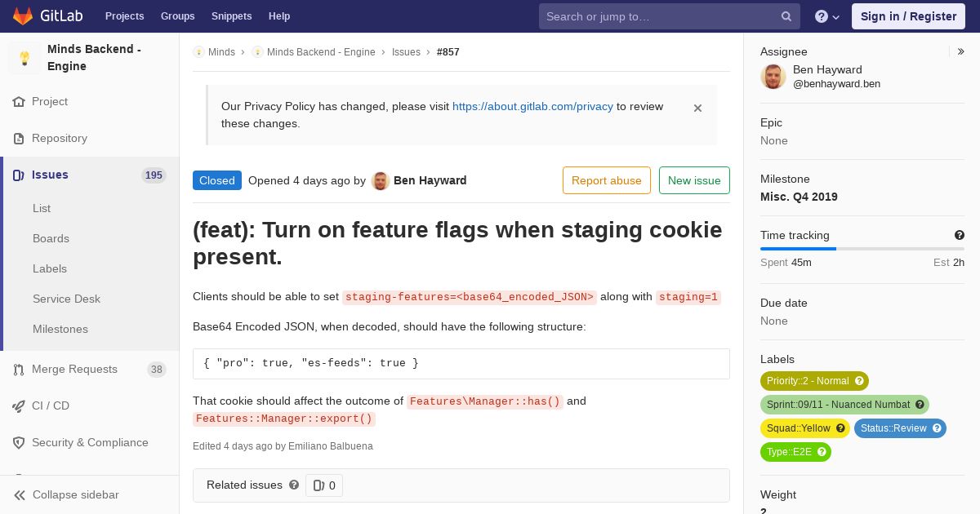Click the Minds Backend - Engine breadcrumb icon
Viewport: 980px width, 514px height.
[257, 52]
